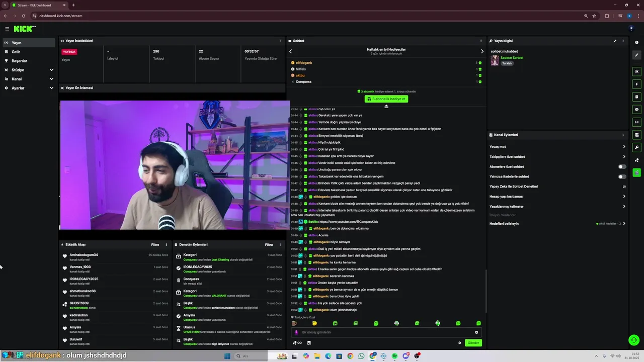Toggle stream preview widget icon in right sidebar
Viewport: 644px width, 362px height.
[x=637, y=71]
